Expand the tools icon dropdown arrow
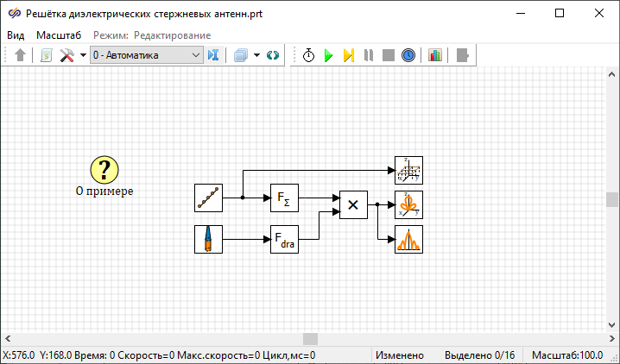This screenshot has width=620, height=364. [83, 55]
